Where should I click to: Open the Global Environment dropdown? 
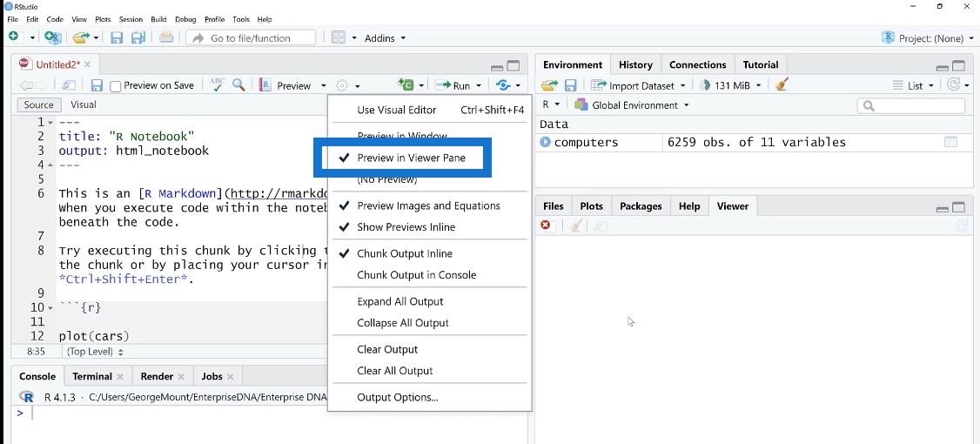tap(632, 105)
